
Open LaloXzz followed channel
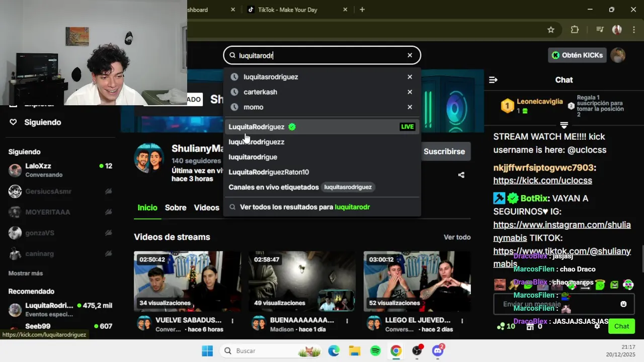click(60, 170)
